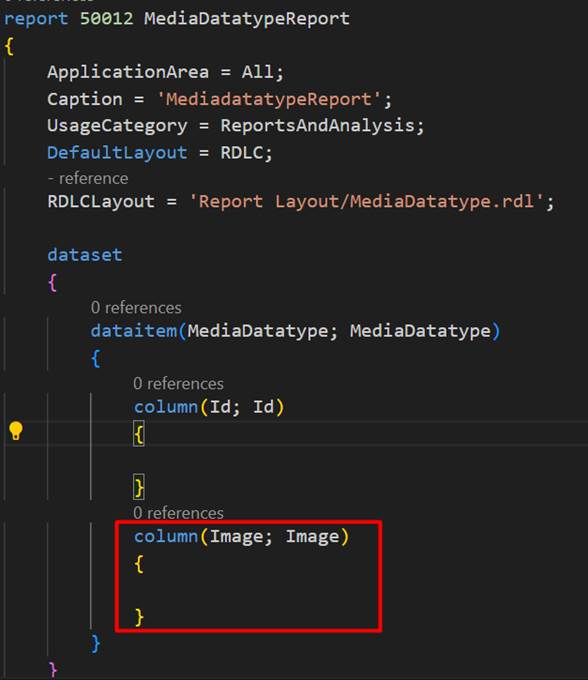Click the 'Report Layout/MediaDatatype.rdl' path string
The height and width of the screenshot is (680, 588).
pos(366,202)
